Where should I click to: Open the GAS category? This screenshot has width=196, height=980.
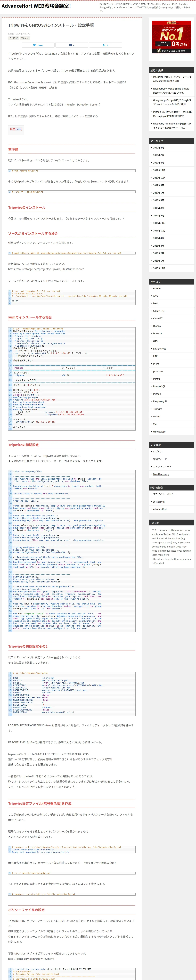tap(155, 341)
